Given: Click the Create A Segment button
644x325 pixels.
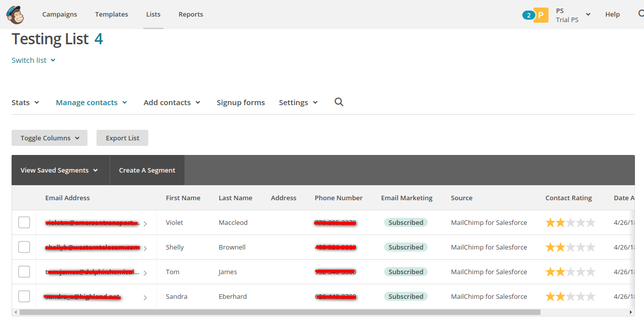Looking at the screenshot, I should click(147, 170).
